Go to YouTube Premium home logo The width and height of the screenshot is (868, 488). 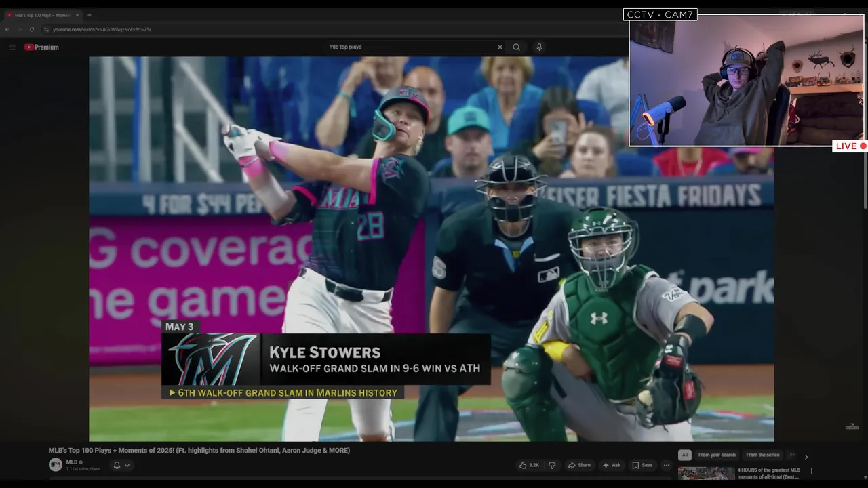(42, 47)
